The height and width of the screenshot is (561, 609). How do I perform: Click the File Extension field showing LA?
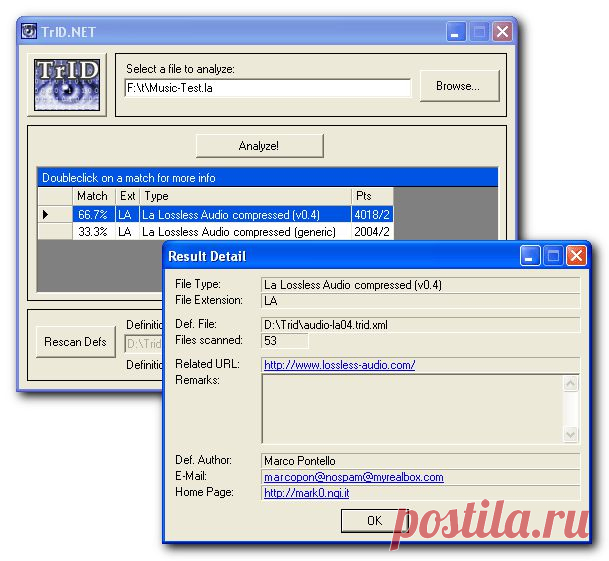coord(421,301)
